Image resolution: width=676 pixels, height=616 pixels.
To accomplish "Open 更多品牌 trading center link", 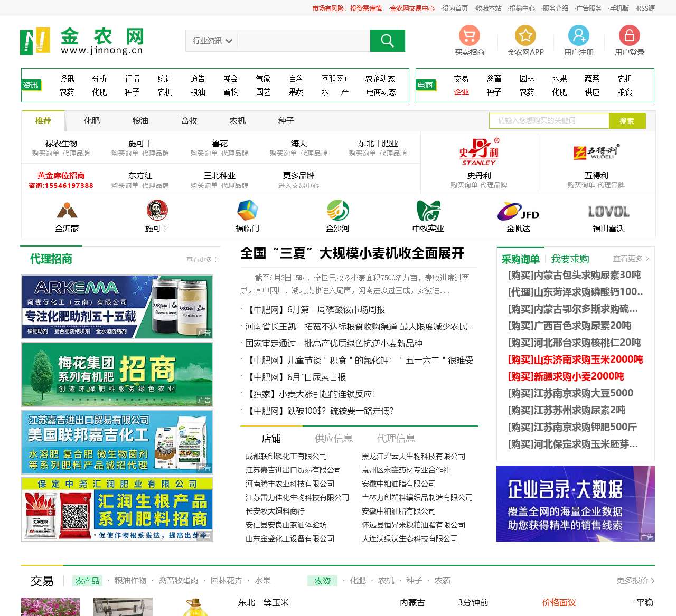I will pyautogui.click(x=299, y=176).
